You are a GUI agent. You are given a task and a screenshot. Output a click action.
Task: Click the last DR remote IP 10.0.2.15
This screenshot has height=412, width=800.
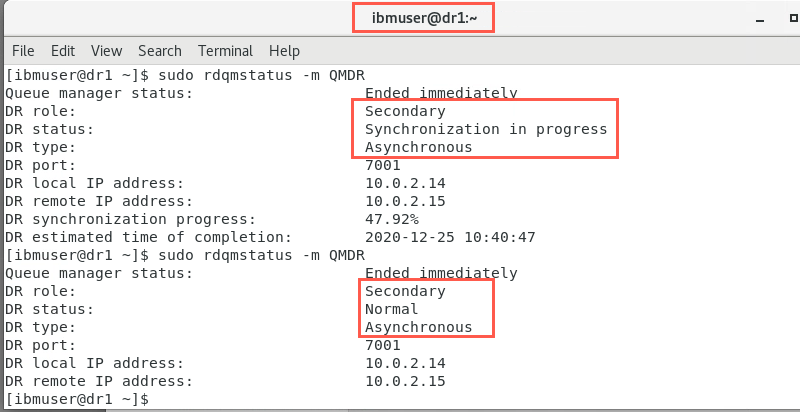tap(405, 381)
